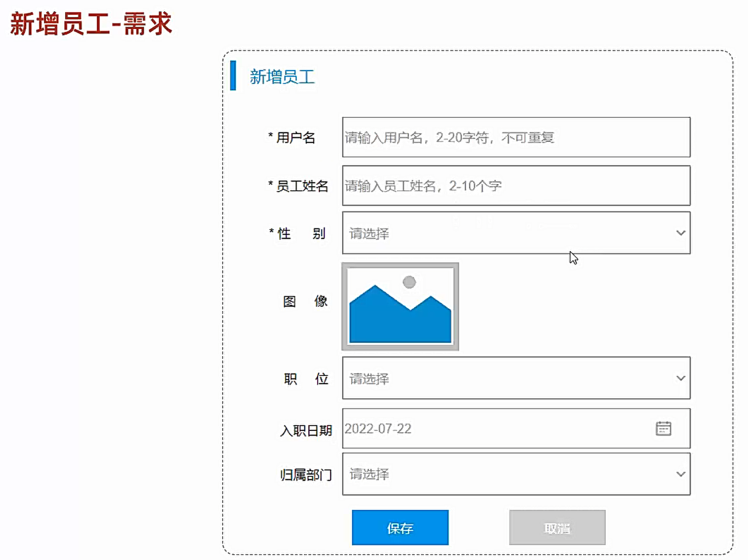This screenshot has height=560, width=748.
Task: Click the 新增员工 form heading
Action: tap(282, 77)
